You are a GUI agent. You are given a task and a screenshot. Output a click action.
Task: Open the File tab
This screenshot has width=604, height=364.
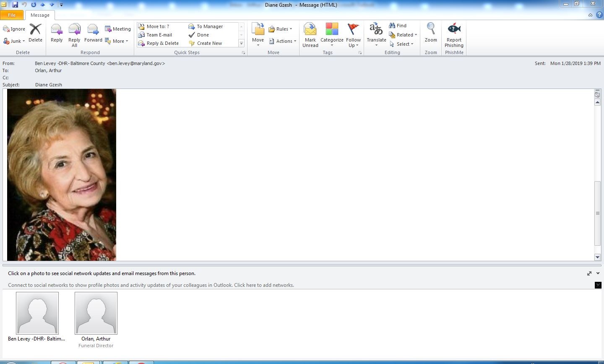click(12, 15)
